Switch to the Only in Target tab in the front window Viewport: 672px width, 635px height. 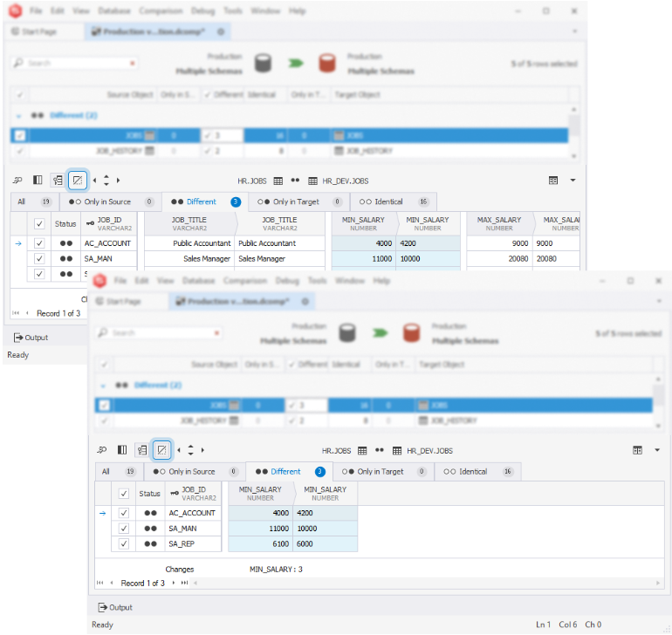click(383, 472)
